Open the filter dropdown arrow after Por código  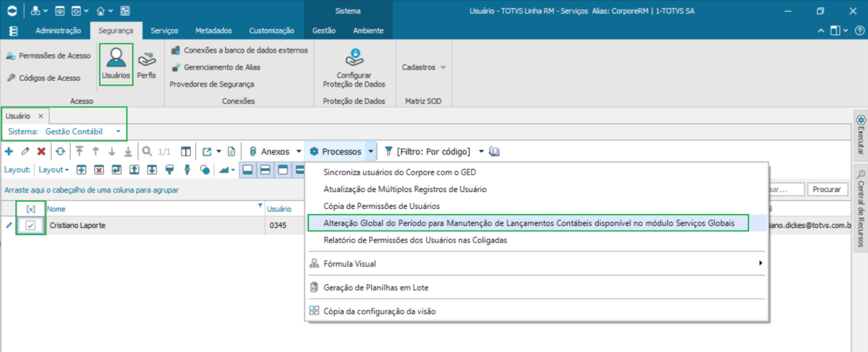(481, 152)
